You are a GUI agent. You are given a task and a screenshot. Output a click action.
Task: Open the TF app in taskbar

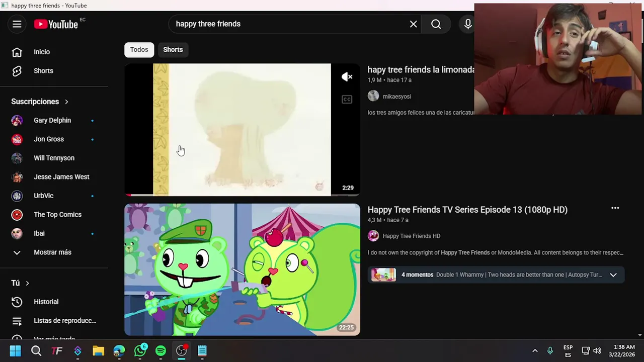(x=57, y=351)
